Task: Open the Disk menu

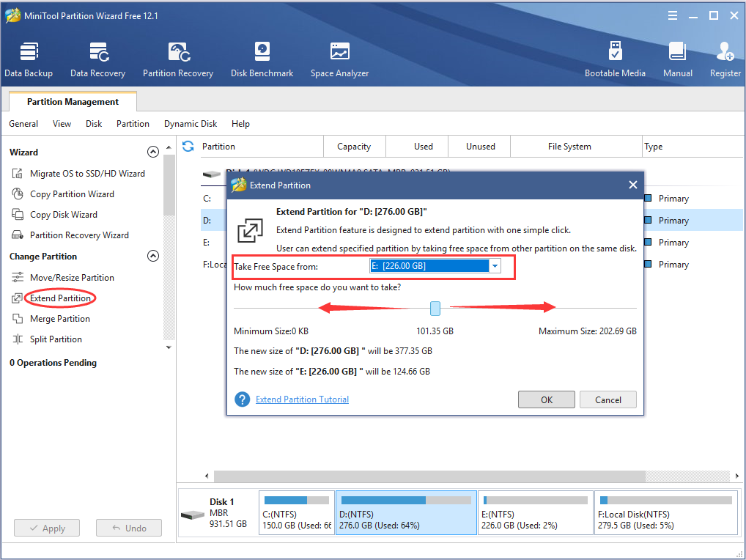Action: [94, 124]
